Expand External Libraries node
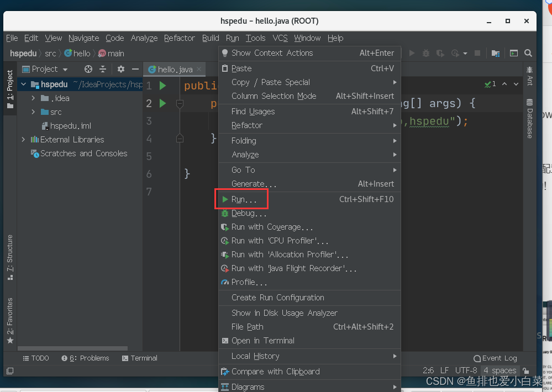 (x=23, y=139)
